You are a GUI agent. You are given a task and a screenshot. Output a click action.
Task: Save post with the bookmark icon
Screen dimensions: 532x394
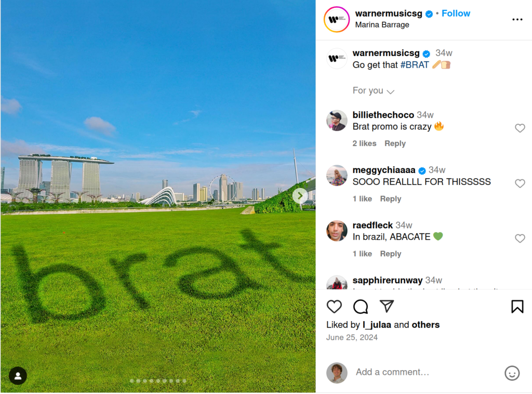point(517,307)
